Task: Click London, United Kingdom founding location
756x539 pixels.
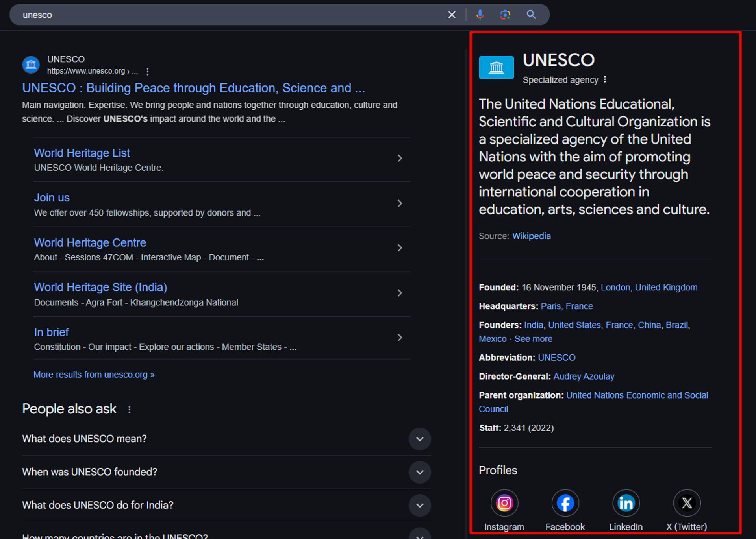Action: (649, 288)
